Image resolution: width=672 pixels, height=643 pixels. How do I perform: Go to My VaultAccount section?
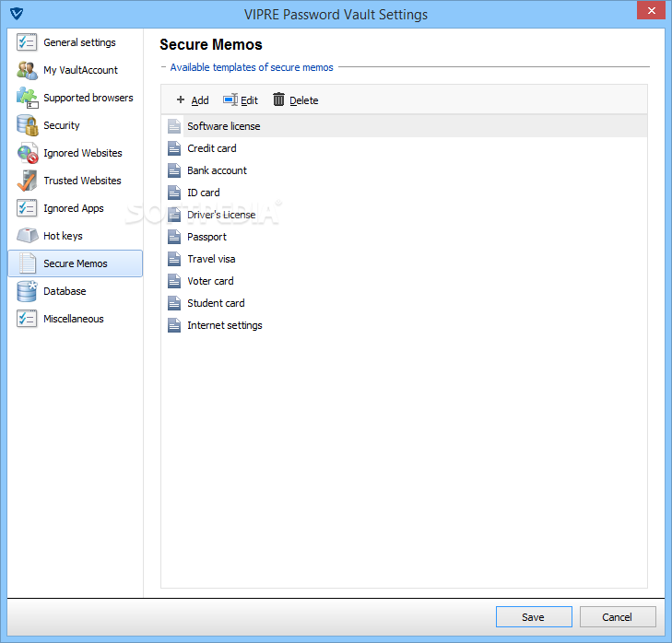coord(76,70)
